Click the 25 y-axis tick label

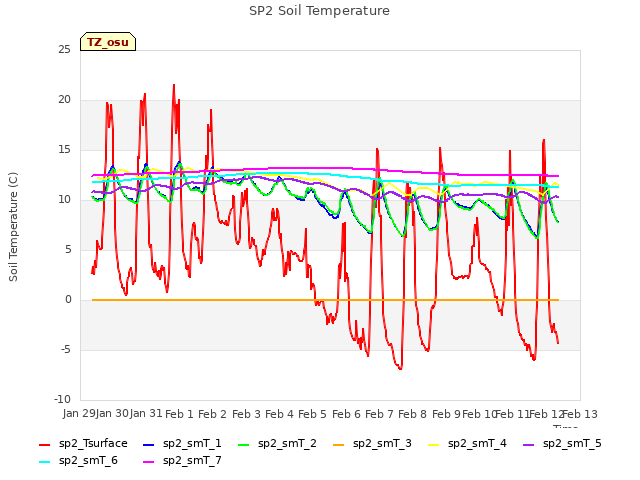64,49
